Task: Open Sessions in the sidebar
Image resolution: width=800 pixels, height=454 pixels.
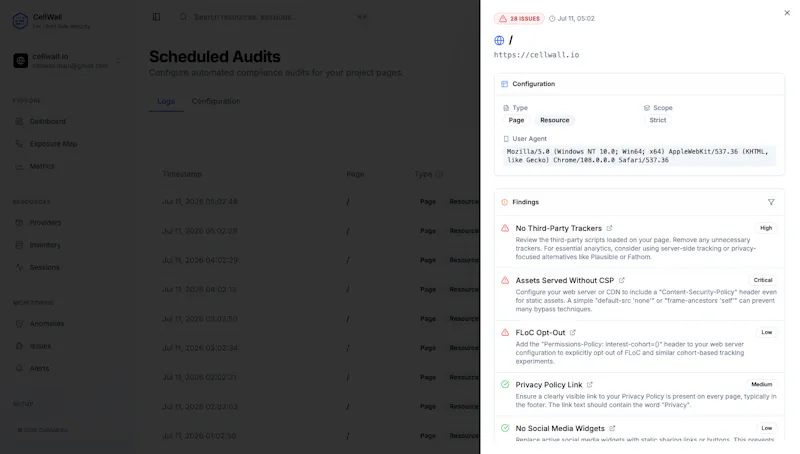Action: pos(44,267)
